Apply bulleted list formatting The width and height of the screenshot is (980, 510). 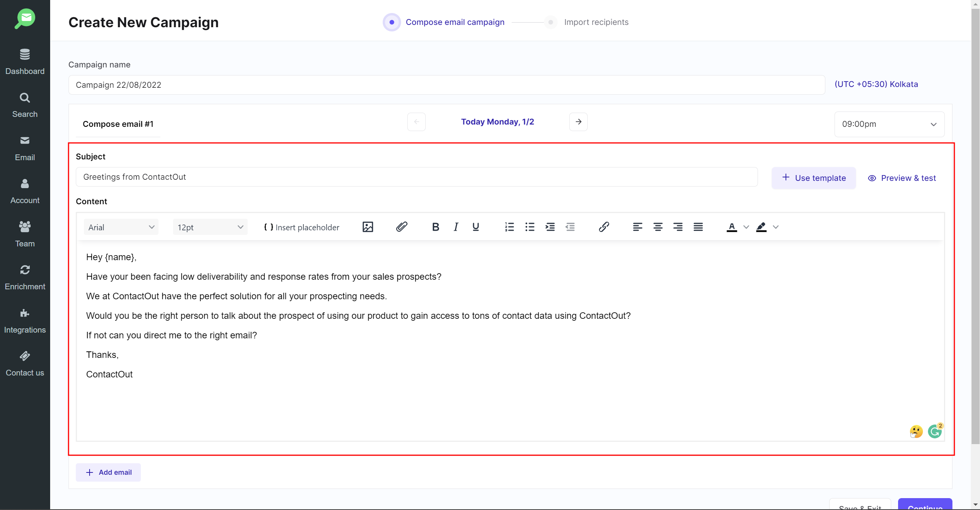point(530,227)
